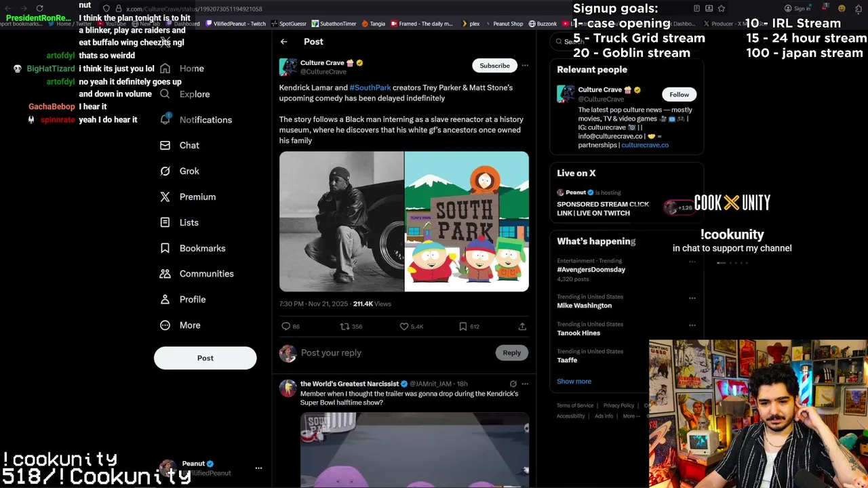Click the Post your reply field
This screenshot has width=868, height=488.
pos(395,352)
